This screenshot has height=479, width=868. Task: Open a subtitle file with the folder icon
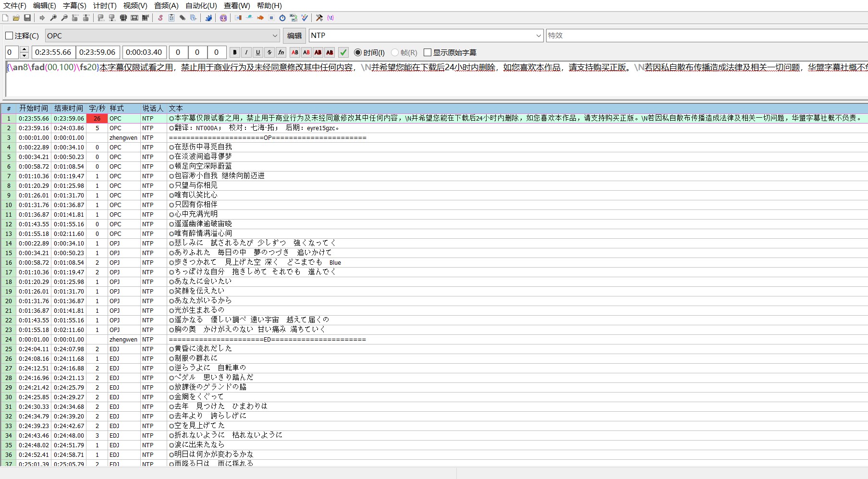coord(16,18)
